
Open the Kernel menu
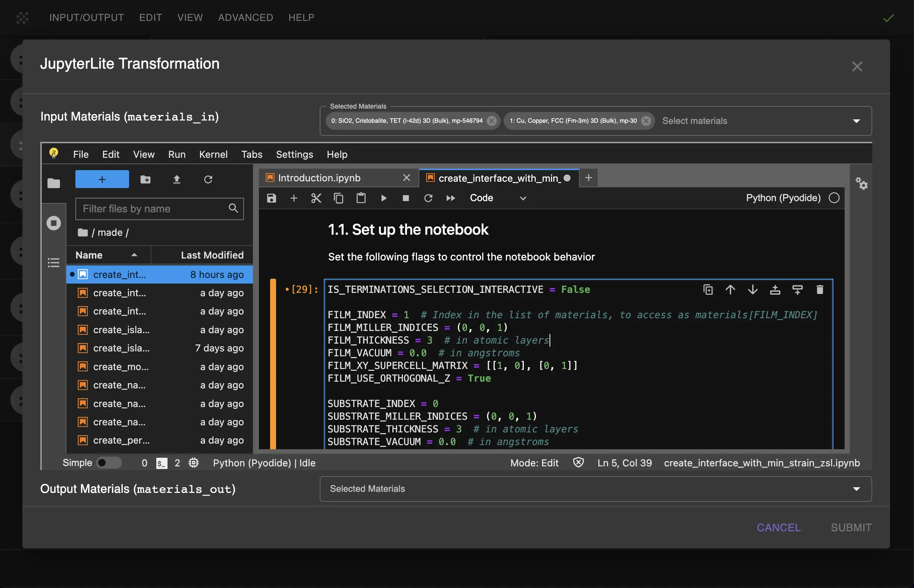click(213, 154)
